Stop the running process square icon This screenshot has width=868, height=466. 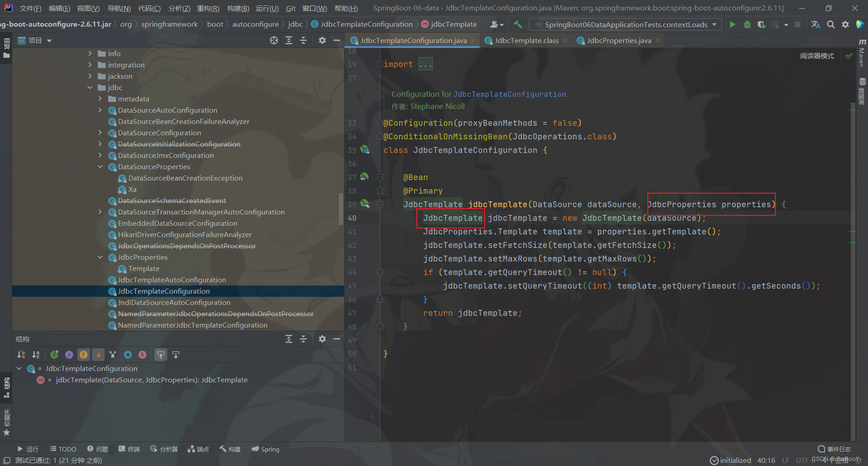(x=797, y=24)
